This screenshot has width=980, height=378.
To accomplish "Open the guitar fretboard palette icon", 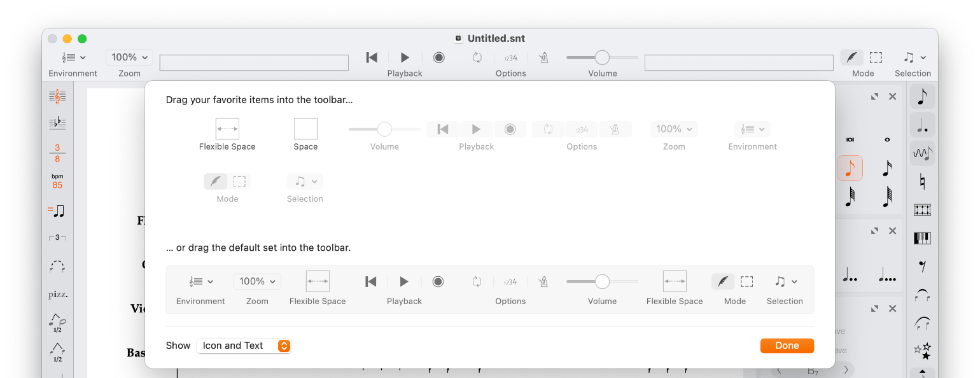I will [x=922, y=209].
